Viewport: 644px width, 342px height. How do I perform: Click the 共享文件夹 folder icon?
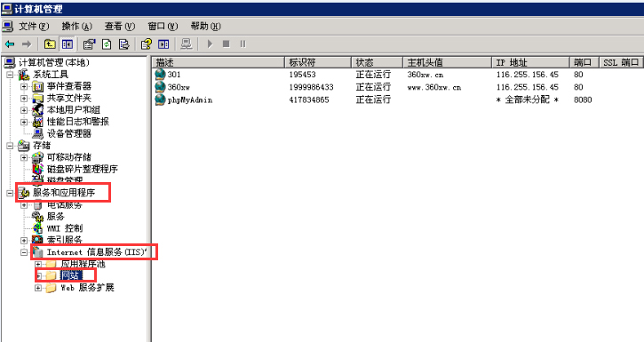click(x=38, y=98)
